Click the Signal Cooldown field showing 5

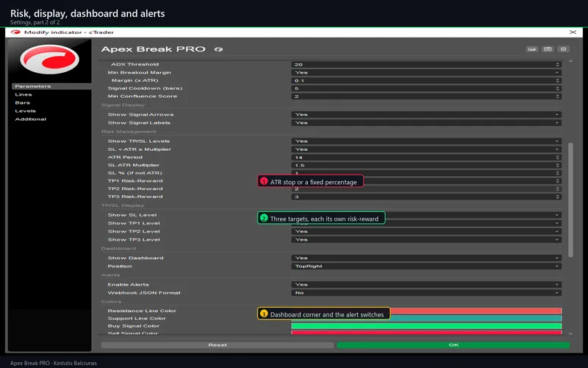click(426, 88)
